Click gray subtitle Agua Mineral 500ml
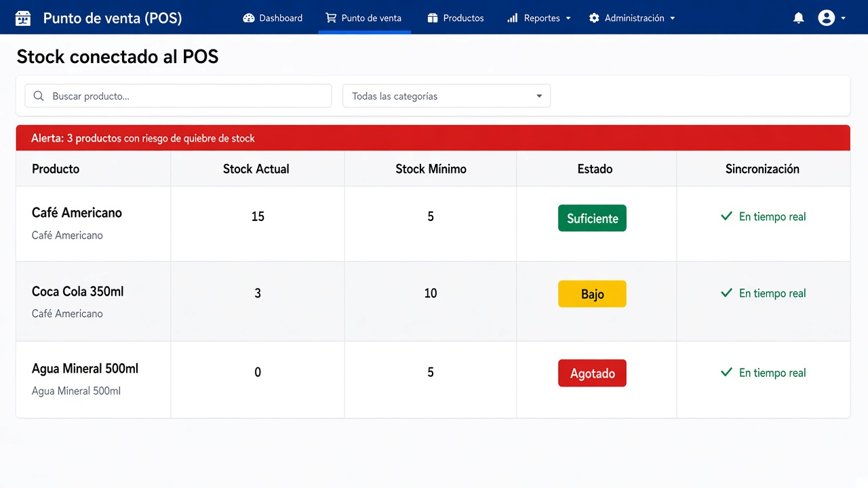Screen dimensions: 868x488 pos(76,391)
